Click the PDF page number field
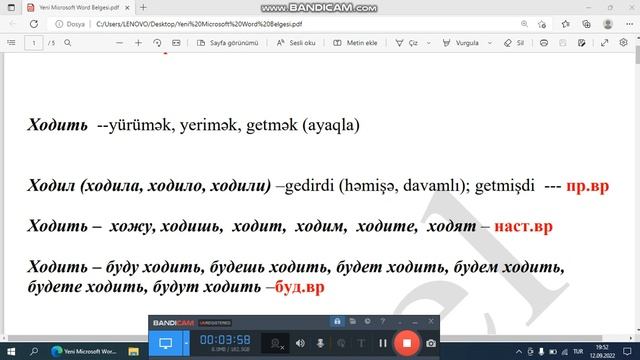Image resolution: width=640 pixels, height=360 pixels. (33, 43)
